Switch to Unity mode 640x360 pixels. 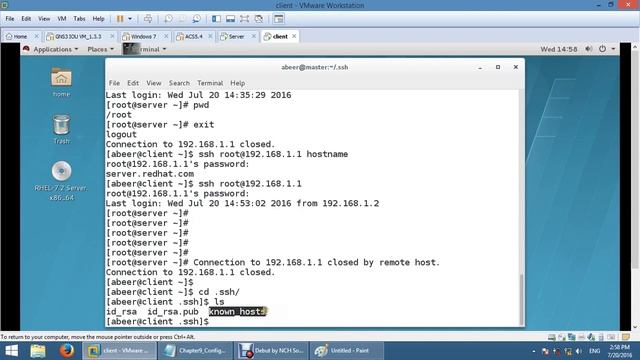258,19
